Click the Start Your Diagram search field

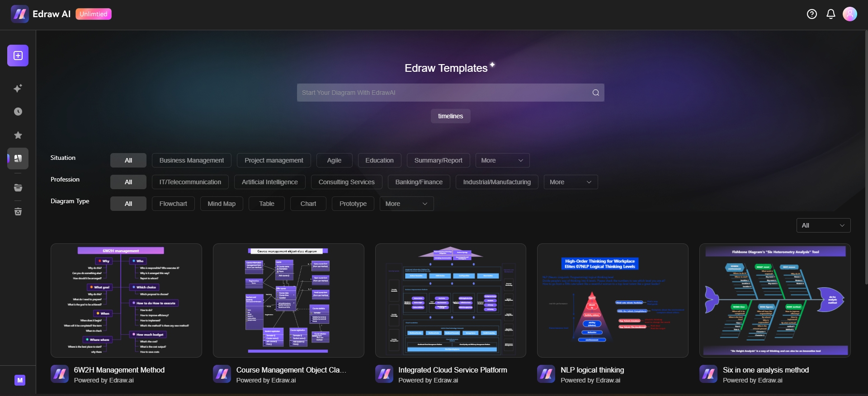point(451,93)
